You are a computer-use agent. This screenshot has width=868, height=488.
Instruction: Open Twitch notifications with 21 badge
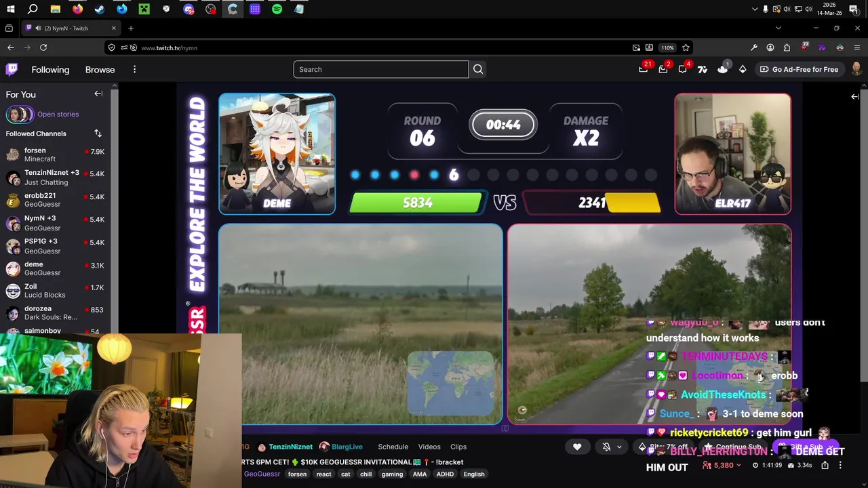tap(643, 69)
